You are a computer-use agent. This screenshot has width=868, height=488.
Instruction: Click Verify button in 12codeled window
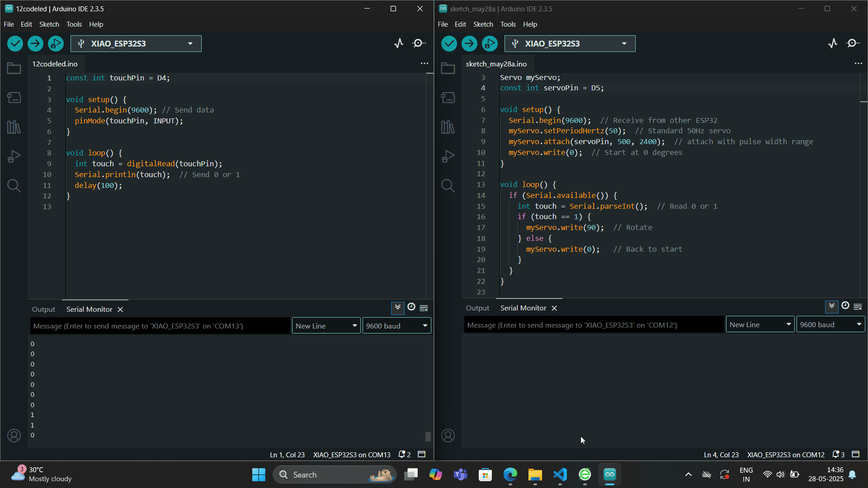pyautogui.click(x=15, y=43)
